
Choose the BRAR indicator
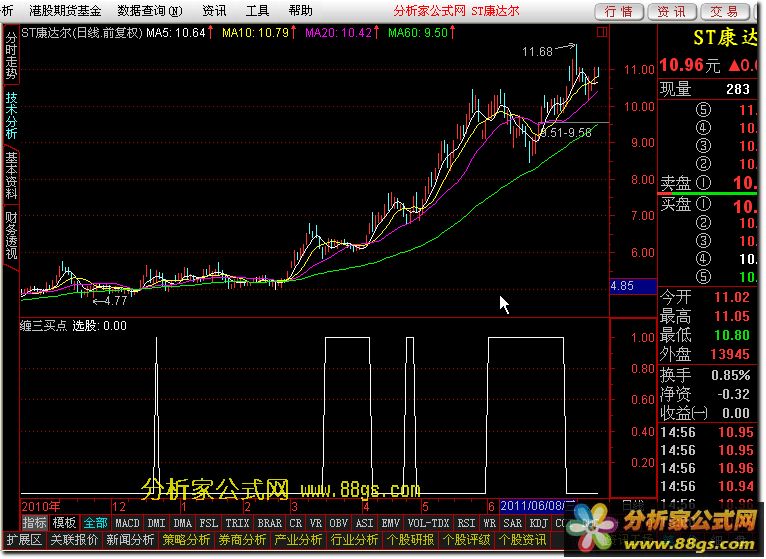pos(270,523)
